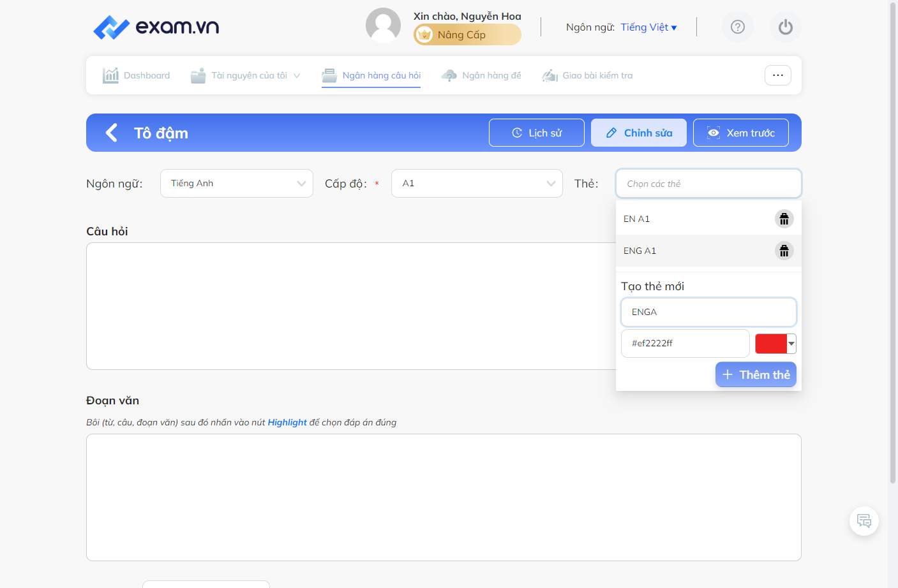898x588 pixels.
Task: Open the Cấp độ A1 dropdown
Action: pyautogui.click(x=477, y=183)
